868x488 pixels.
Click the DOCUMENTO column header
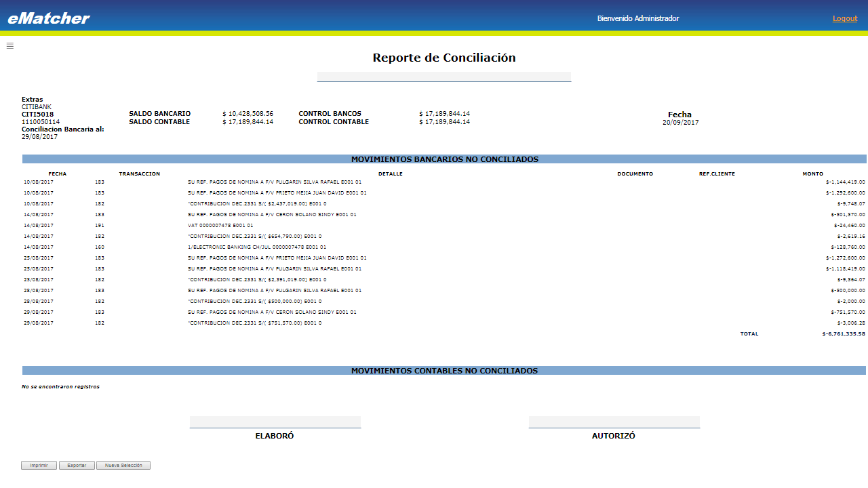coord(635,174)
